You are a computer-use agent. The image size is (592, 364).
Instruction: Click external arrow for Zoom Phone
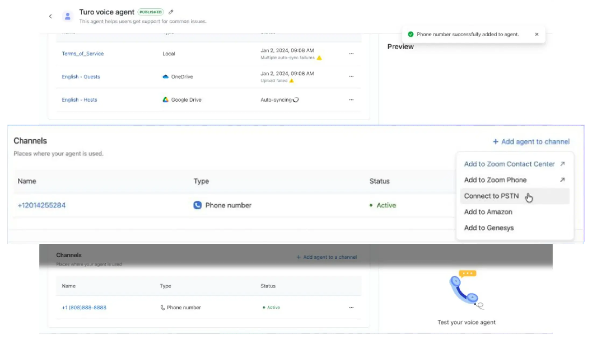coord(562,180)
